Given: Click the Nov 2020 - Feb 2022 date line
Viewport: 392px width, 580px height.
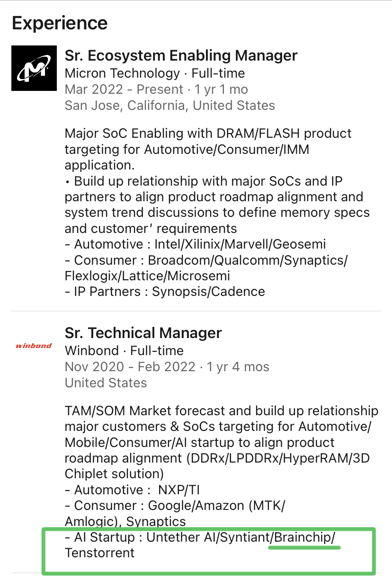Looking at the screenshot, I should pos(167,367).
